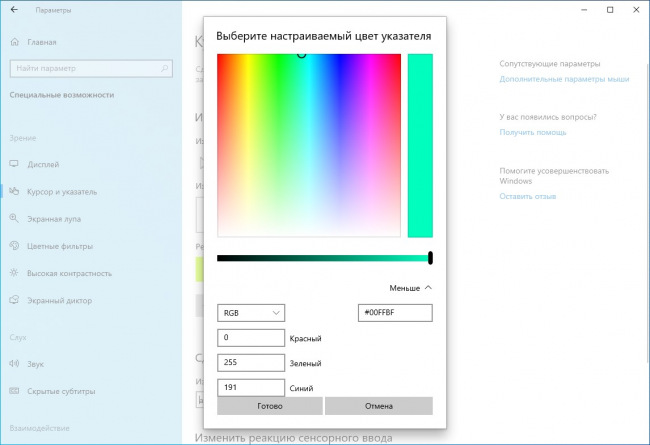This screenshot has width=650, height=445.
Task: Open Дополнительные параметры мыши link
Action: (564, 79)
